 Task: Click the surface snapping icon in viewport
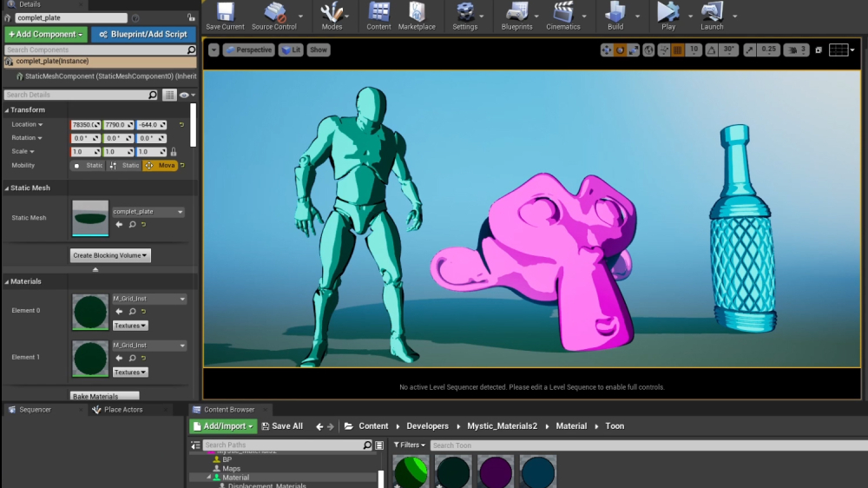(664, 49)
